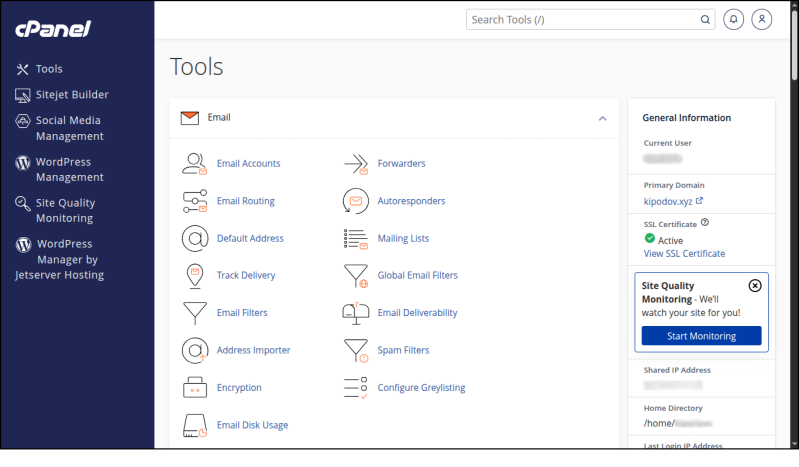Open Sitejet Builder in the sidebar

[x=62, y=95]
